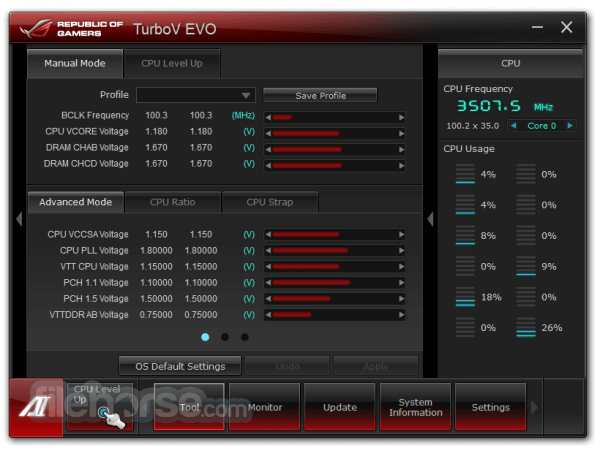Open the Monitor section
The image size is (600, 453).
tap(264, 407)
